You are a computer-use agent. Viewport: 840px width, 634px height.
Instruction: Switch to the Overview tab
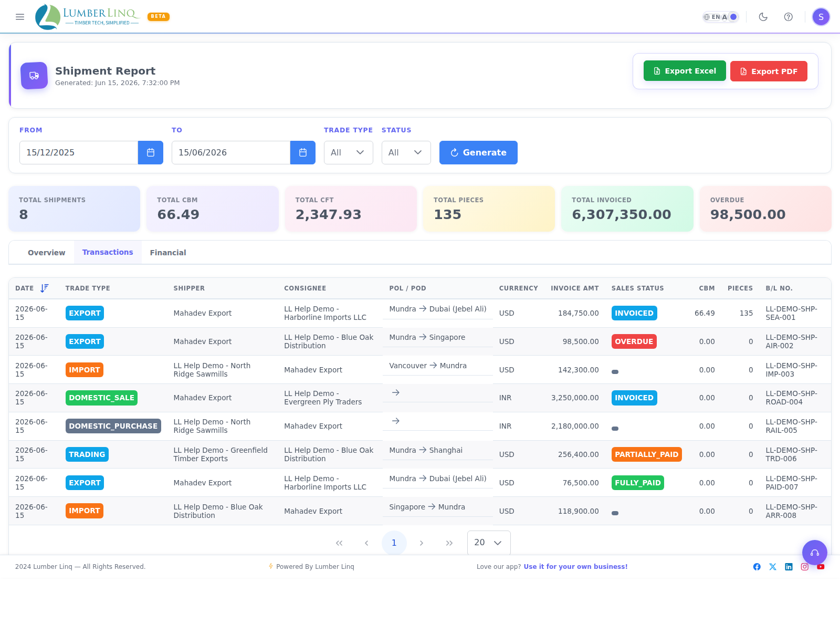coord(47,253)
